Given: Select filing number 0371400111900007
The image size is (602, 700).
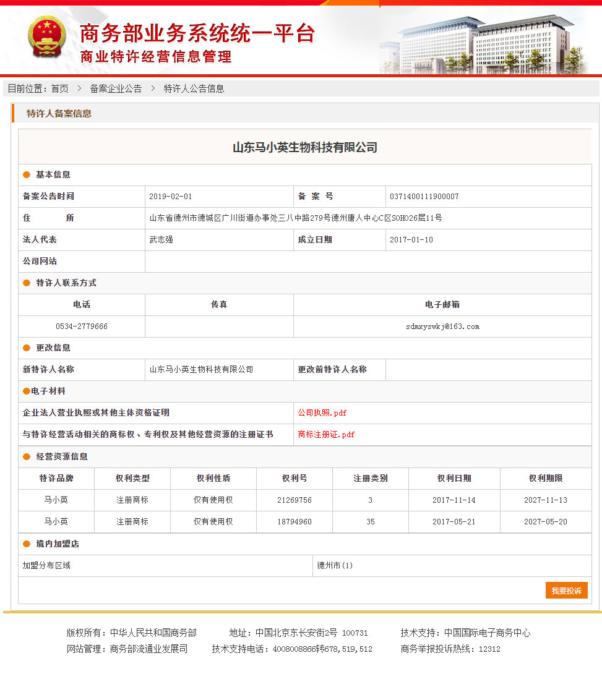Looking at the screenshot, I should point(424,197).
